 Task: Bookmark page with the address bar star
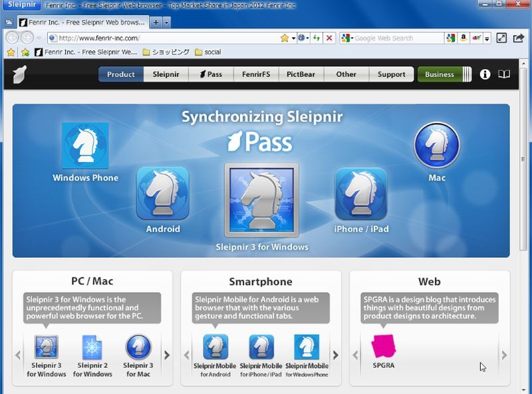tap(285, 38)
